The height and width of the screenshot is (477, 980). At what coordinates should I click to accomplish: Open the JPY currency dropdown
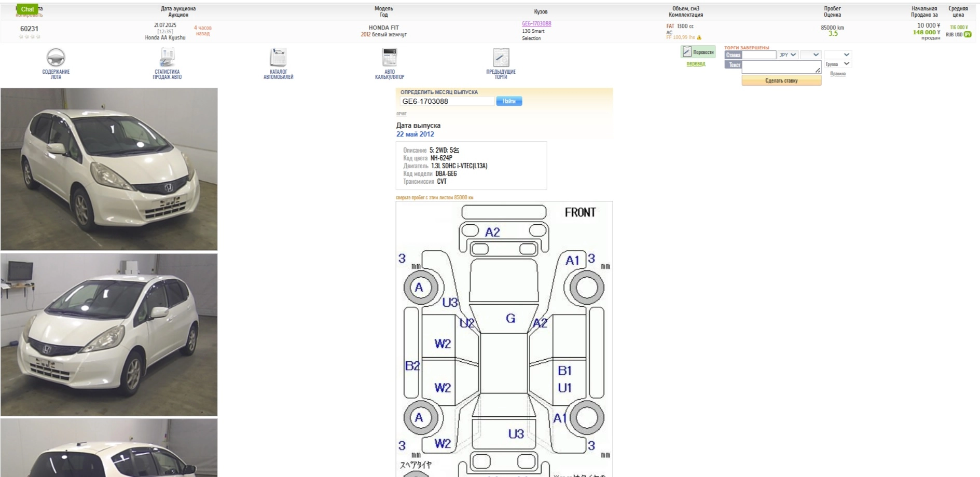tap(788, 54)
